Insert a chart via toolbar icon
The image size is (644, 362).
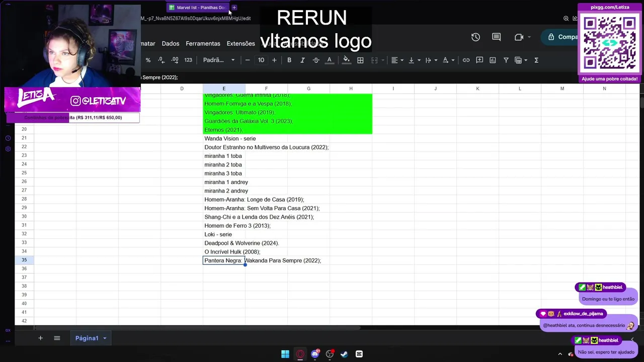(493, 60)
